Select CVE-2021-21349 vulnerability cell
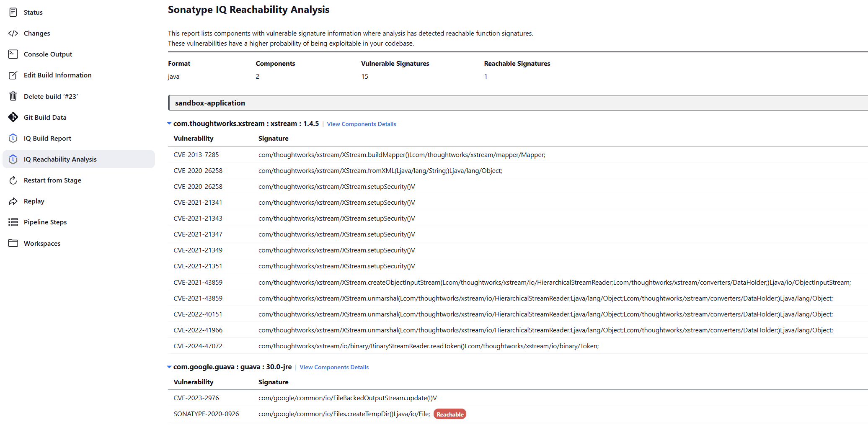Screen dimensions: 868x427 coord(198,250)
